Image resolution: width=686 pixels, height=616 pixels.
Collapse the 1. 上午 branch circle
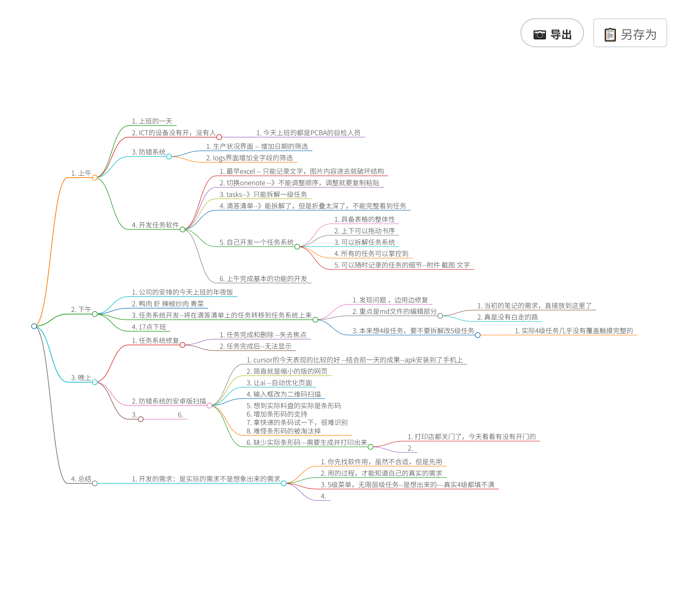pos(95,178)
